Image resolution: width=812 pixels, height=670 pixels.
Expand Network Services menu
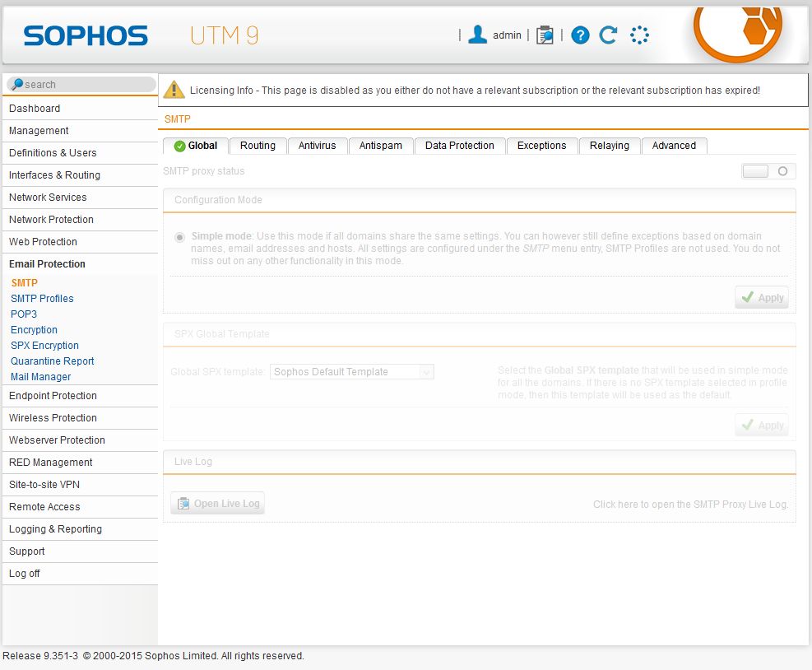click(x=80, y=198)
